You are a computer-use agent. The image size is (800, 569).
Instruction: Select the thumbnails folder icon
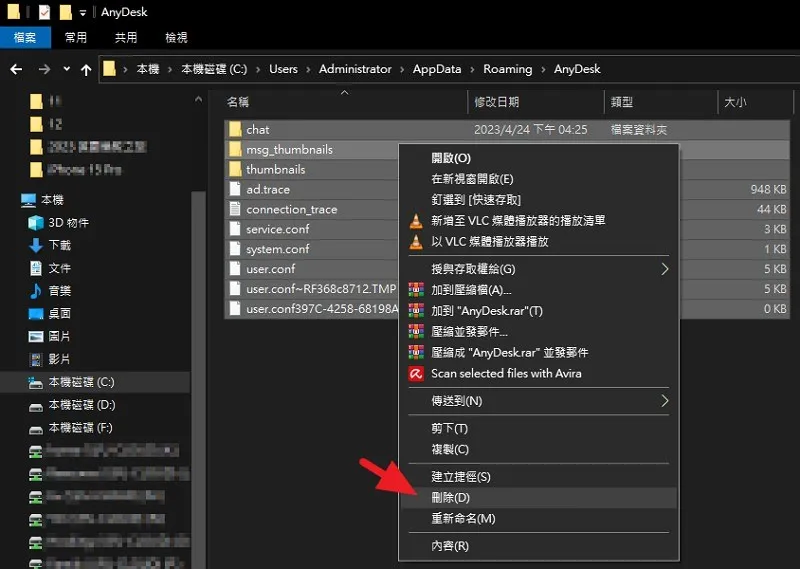coord(235,169)
